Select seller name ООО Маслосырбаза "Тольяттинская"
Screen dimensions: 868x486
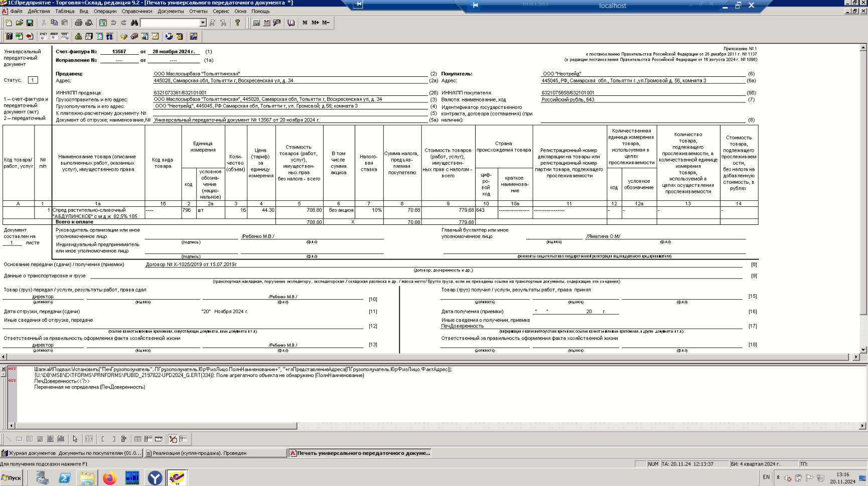[x=197, y=74]
